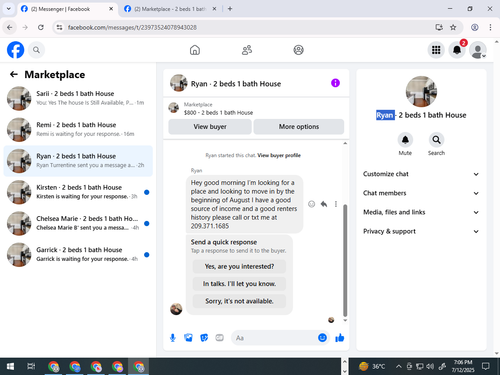Screen dimensions: 500x375
Task: Click Ryan's avatar in right panel
Action: [421, 92]
